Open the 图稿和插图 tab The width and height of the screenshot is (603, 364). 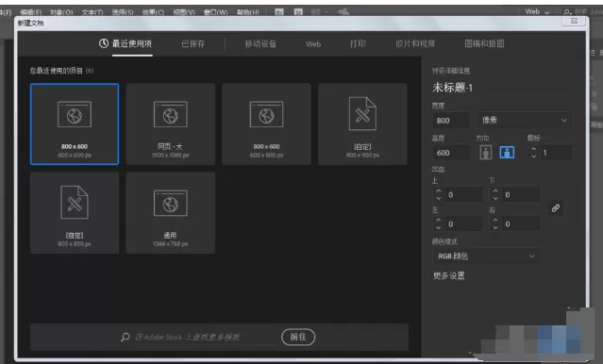tap(484, 43)
